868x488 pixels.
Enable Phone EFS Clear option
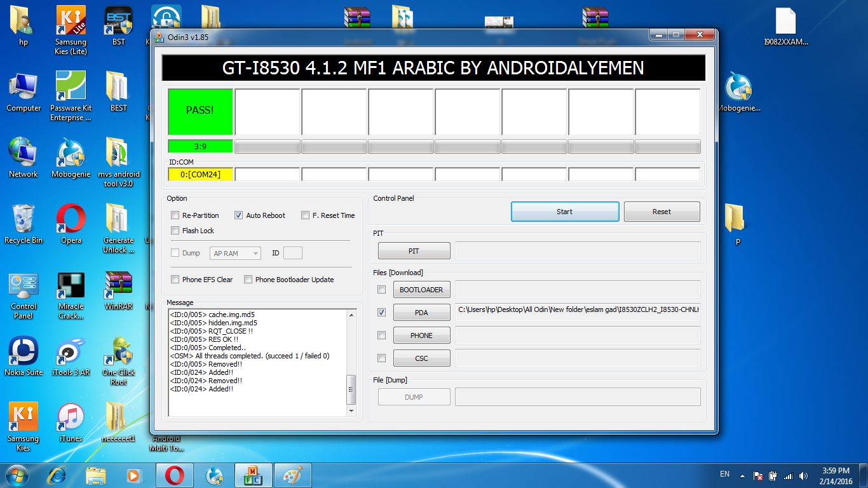175,280
